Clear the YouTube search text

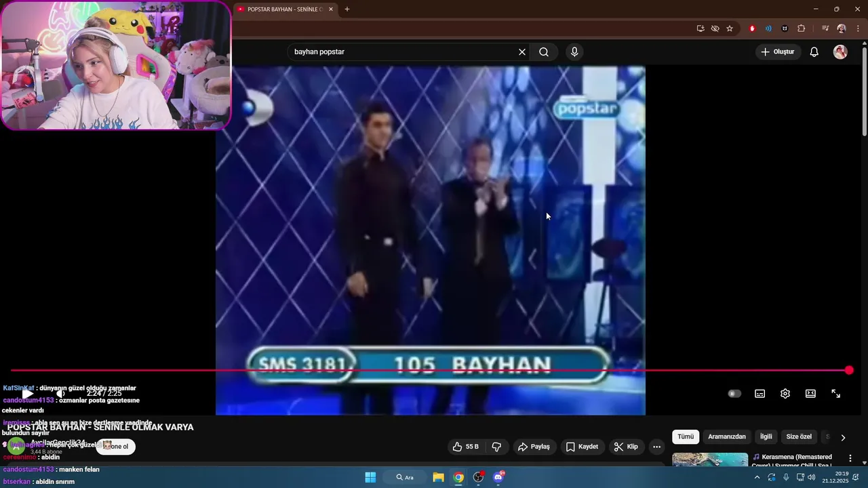point(522,52)
